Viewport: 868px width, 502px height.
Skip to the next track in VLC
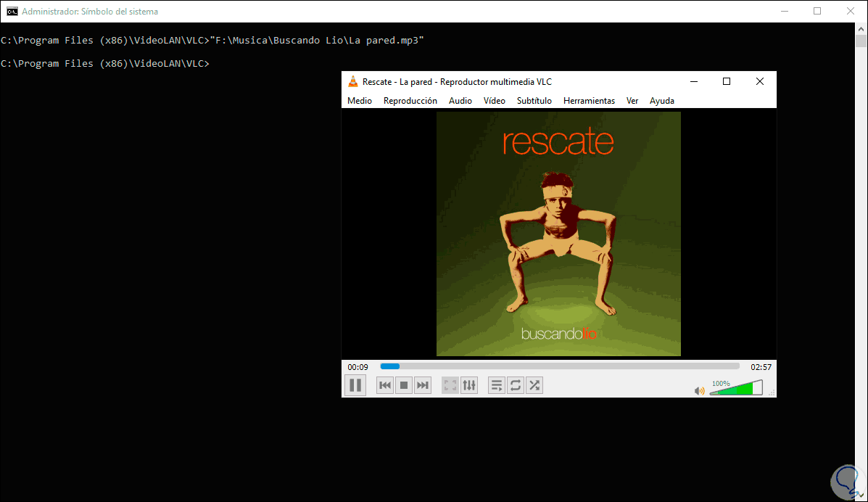[423, 385]
